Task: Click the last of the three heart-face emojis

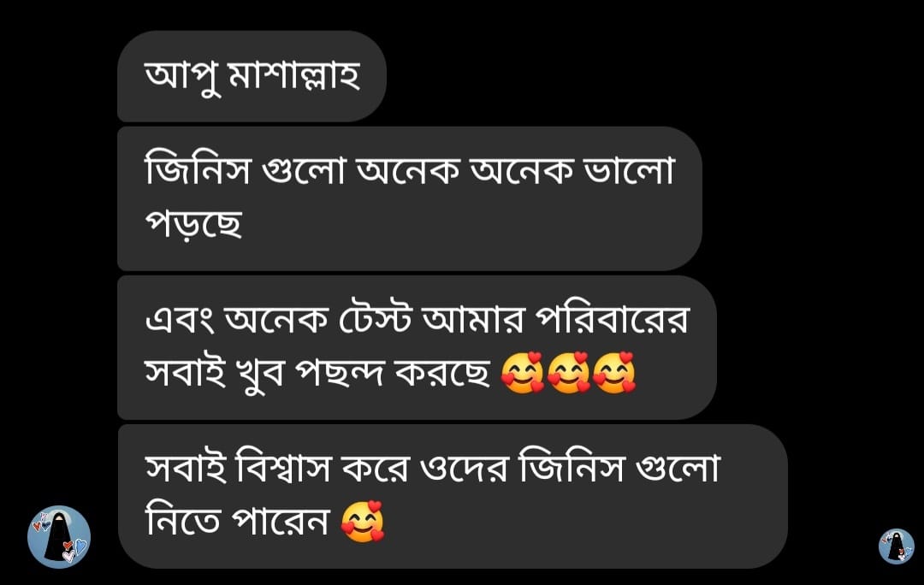Action: [614, 372]
